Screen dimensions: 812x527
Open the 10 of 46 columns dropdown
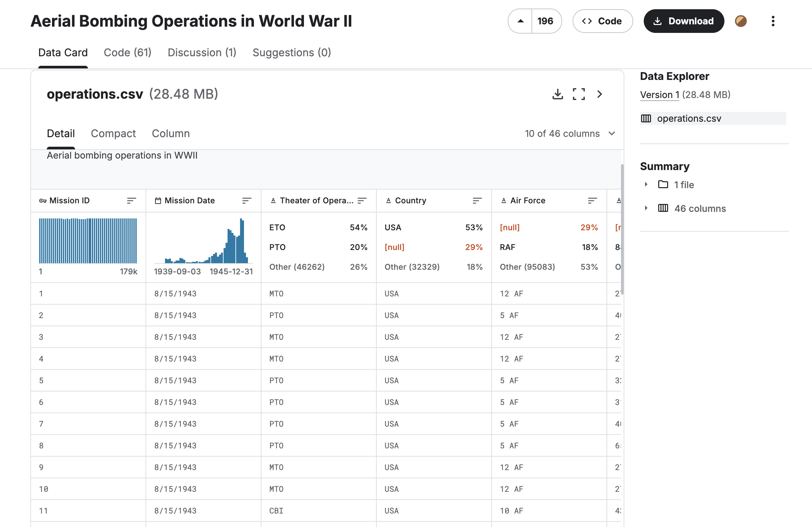(570, 134)
